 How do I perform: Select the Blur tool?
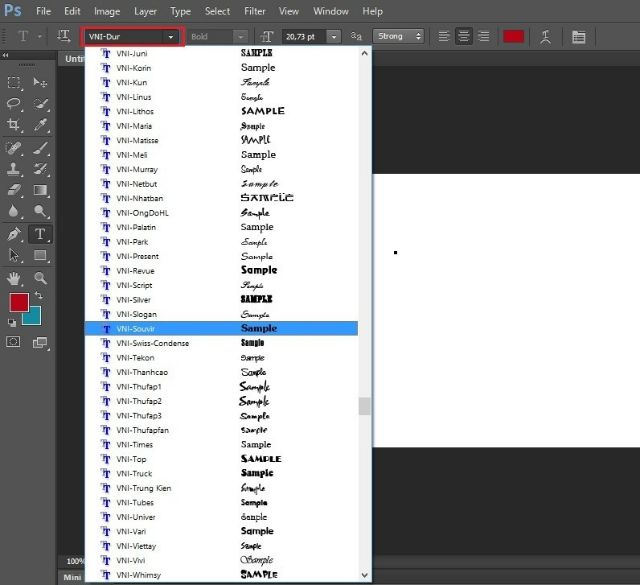coord(14,211)
